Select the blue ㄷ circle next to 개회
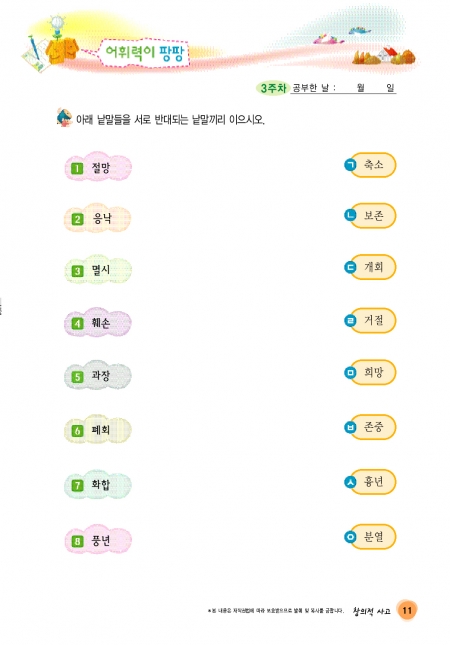This screenshot has height=645, width=450. pyautogui.click(x=350, y=267)
